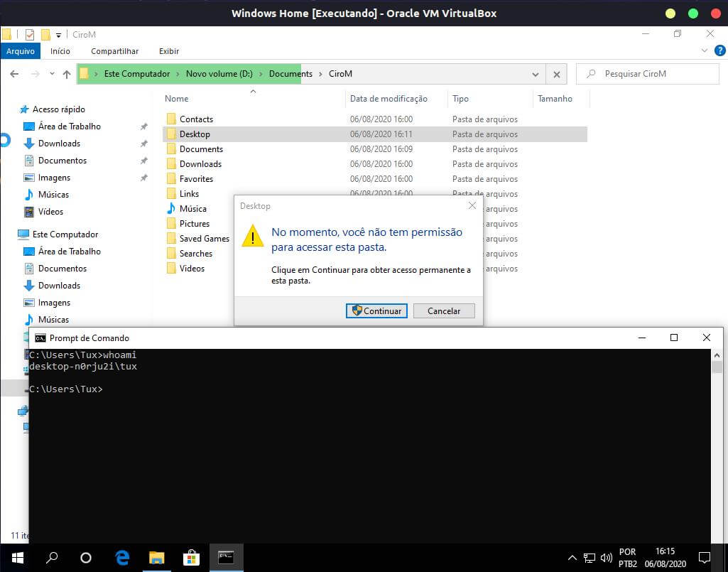Click Documents breadcrumb segment
This screenshot has width=728, height=572.
[x=290, y=74]
